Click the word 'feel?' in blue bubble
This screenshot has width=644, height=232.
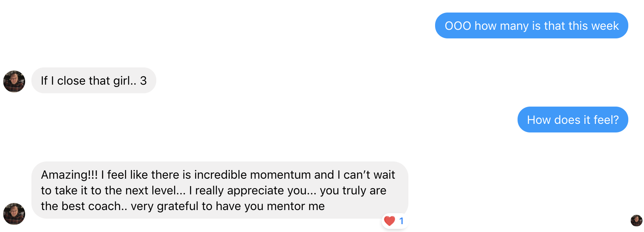(606, 120)
